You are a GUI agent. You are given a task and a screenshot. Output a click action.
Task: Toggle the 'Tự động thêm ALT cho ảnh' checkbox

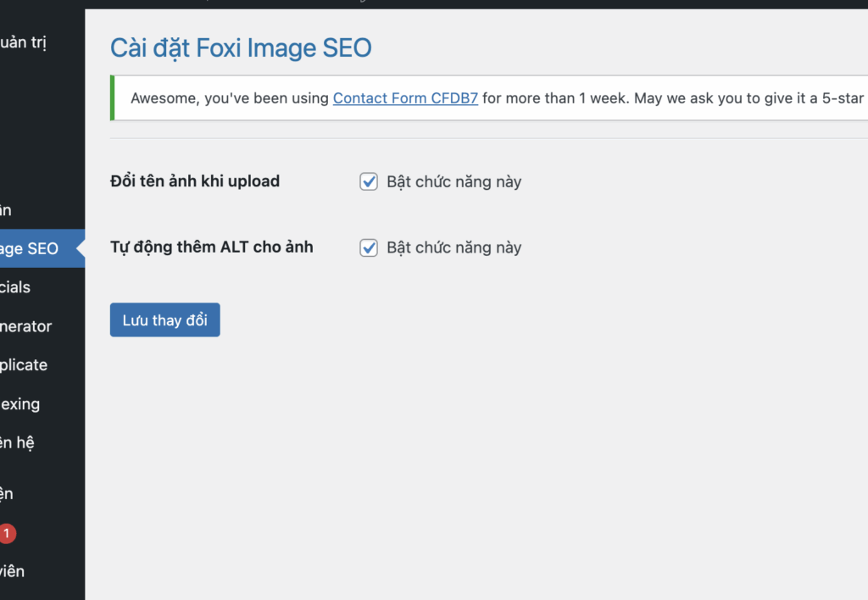pyautogui.click(x=369, y=247)
